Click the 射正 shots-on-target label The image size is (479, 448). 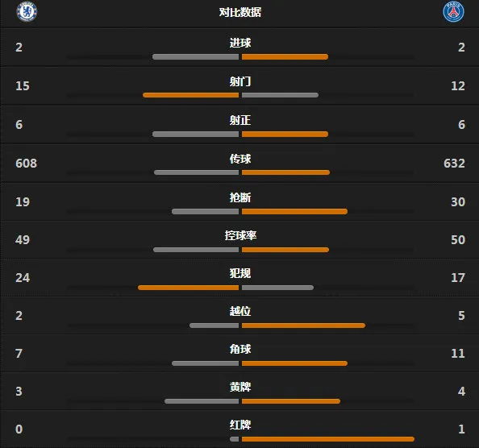pyautogui.click(x=240, y=120)
